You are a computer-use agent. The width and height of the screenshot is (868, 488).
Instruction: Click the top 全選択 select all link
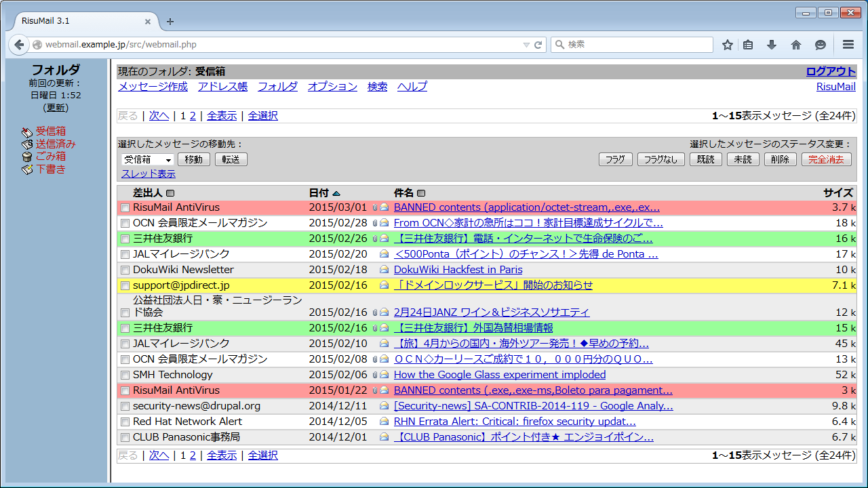[262, 116]
